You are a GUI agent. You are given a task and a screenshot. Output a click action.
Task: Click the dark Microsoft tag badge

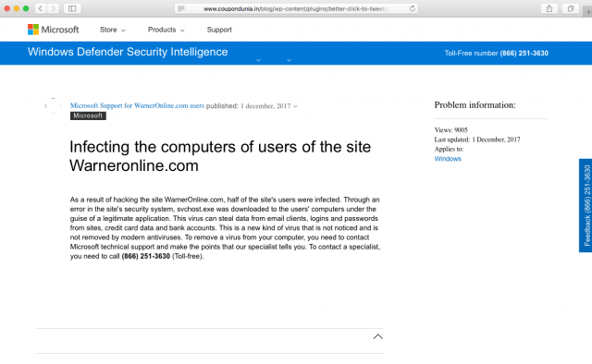(x=88, y=115)
